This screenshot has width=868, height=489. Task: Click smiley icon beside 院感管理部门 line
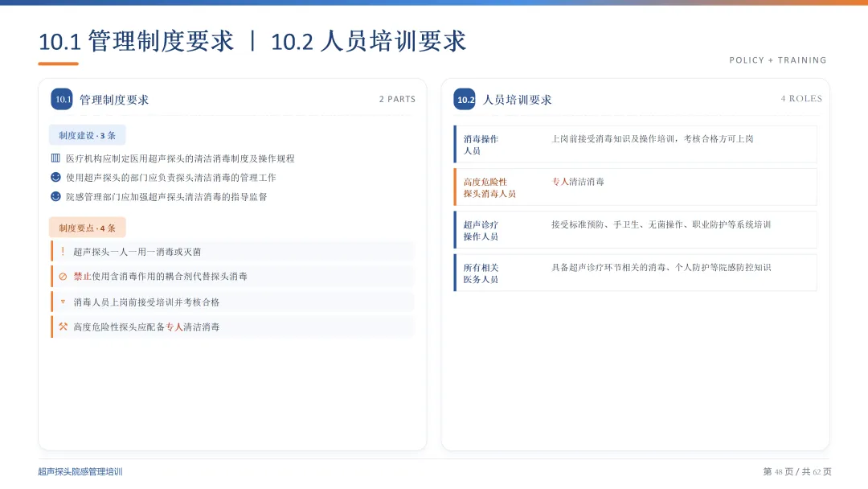tap(55, 196)
